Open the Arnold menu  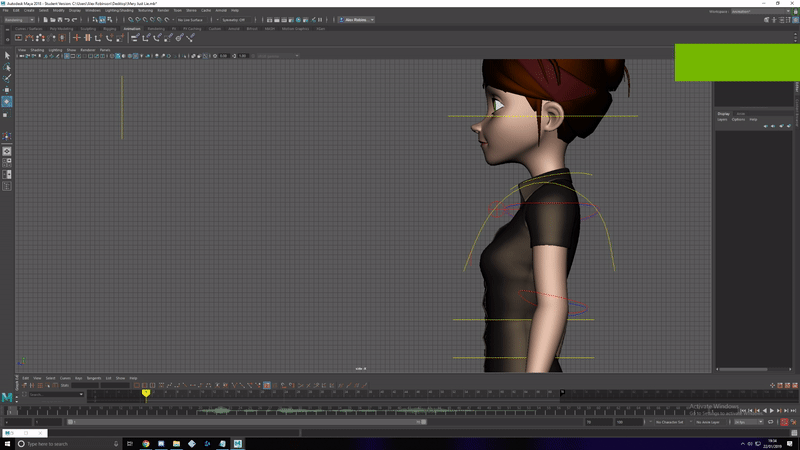point(221,10)
